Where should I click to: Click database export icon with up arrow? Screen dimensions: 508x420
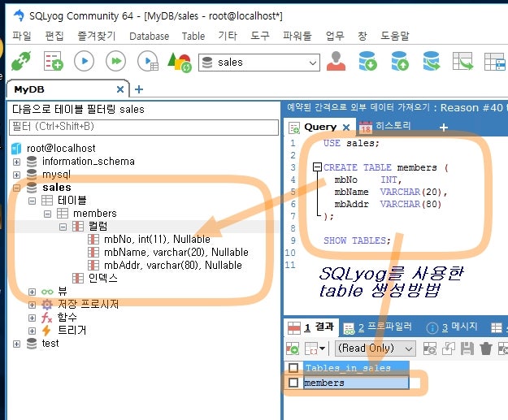coord(400,61)
